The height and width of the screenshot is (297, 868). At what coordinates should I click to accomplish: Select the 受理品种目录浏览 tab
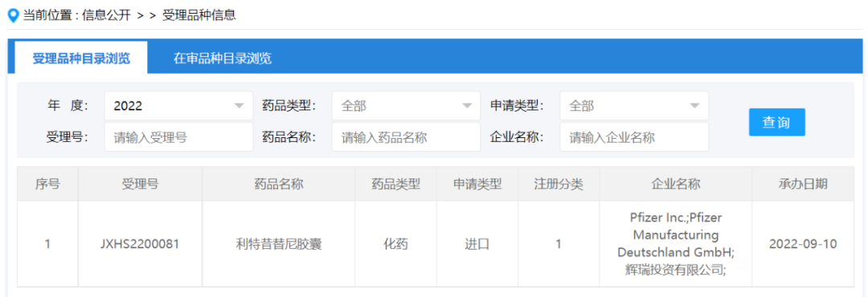81,58
